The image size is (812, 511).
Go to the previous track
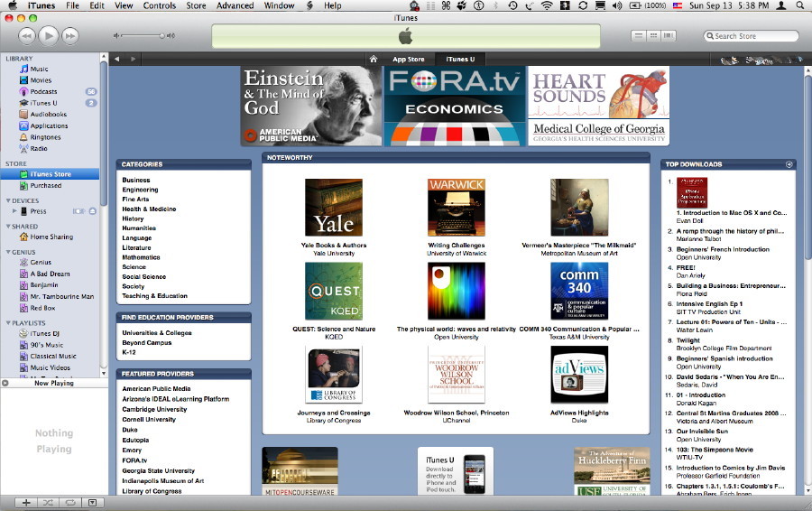pos(26,36)
